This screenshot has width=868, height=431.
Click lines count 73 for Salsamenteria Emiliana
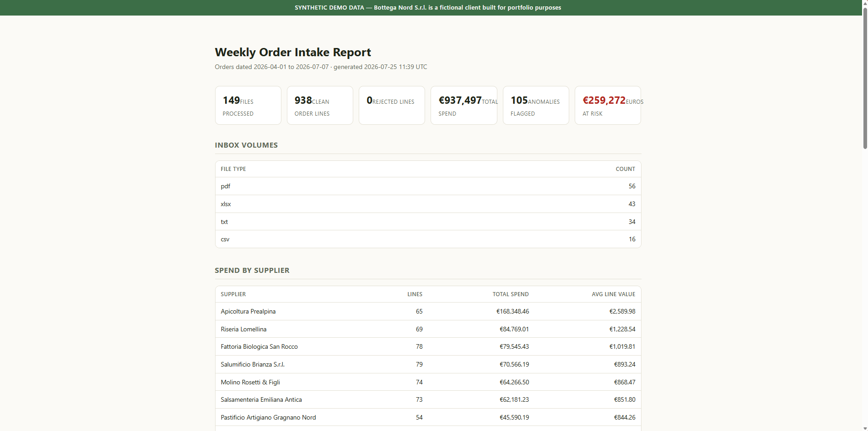tap(419, 399)
